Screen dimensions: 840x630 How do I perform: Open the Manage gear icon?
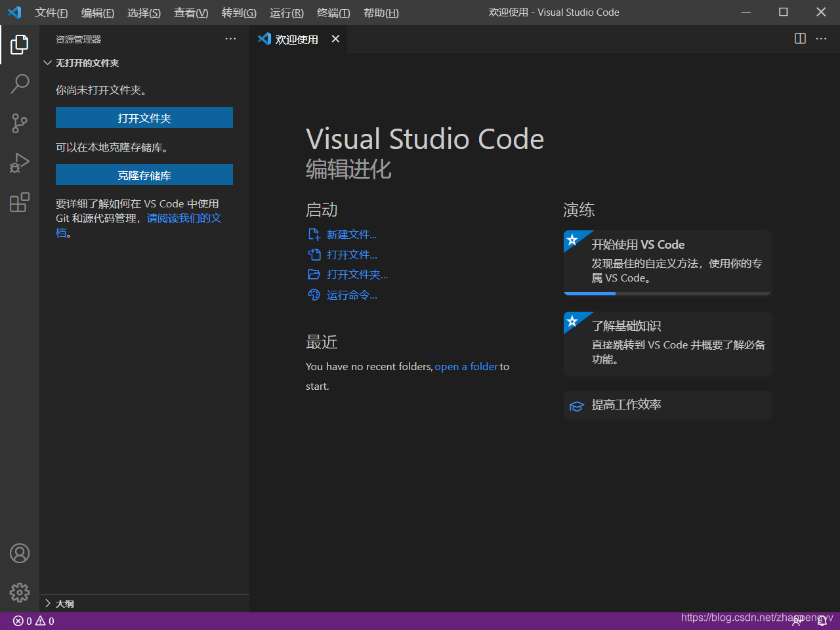(x=20, y=593)
